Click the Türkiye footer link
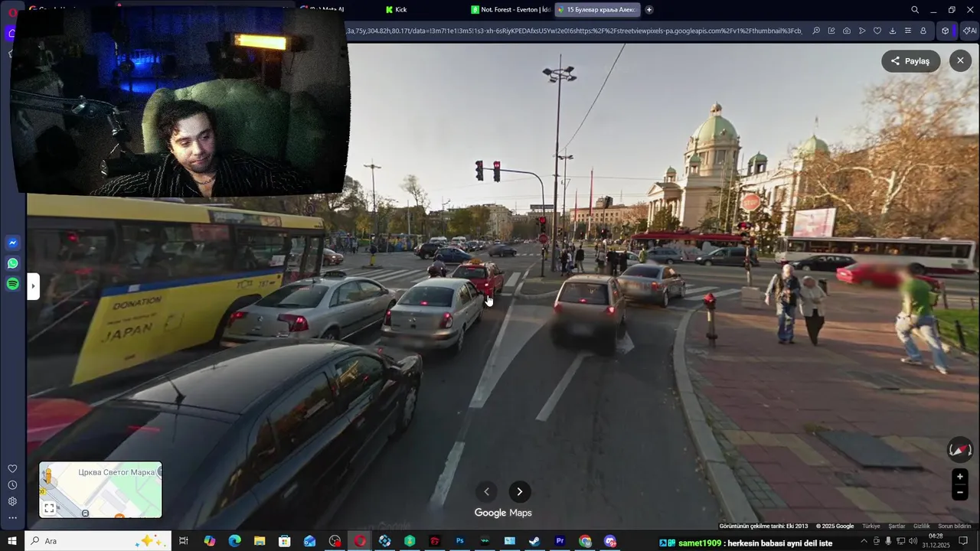980x551 pixels. (x=871, y=527)
